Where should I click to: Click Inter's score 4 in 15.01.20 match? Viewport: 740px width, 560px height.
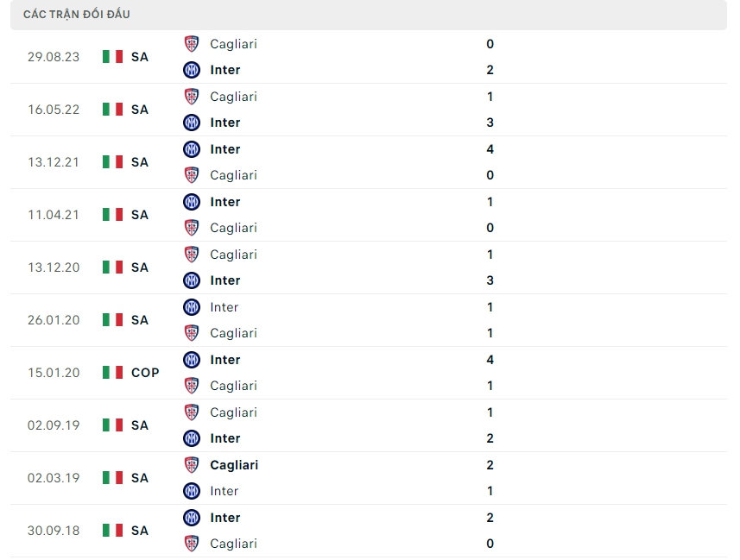click(490, 360)
